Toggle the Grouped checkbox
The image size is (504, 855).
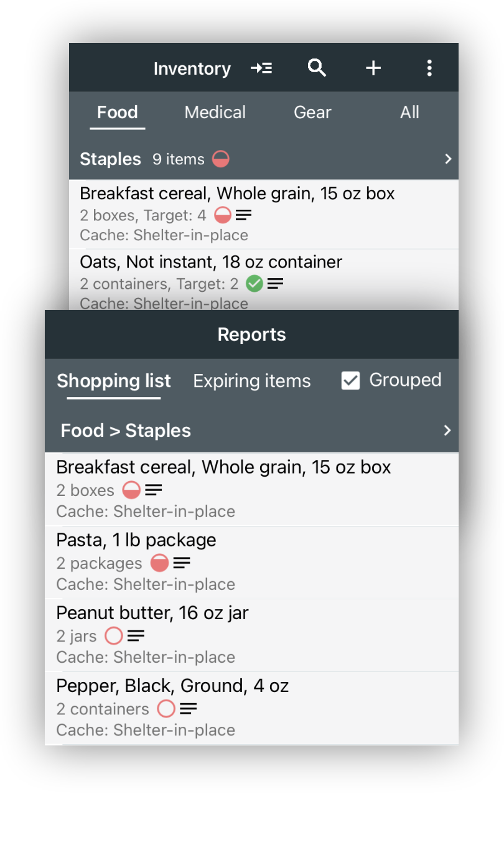351,380
